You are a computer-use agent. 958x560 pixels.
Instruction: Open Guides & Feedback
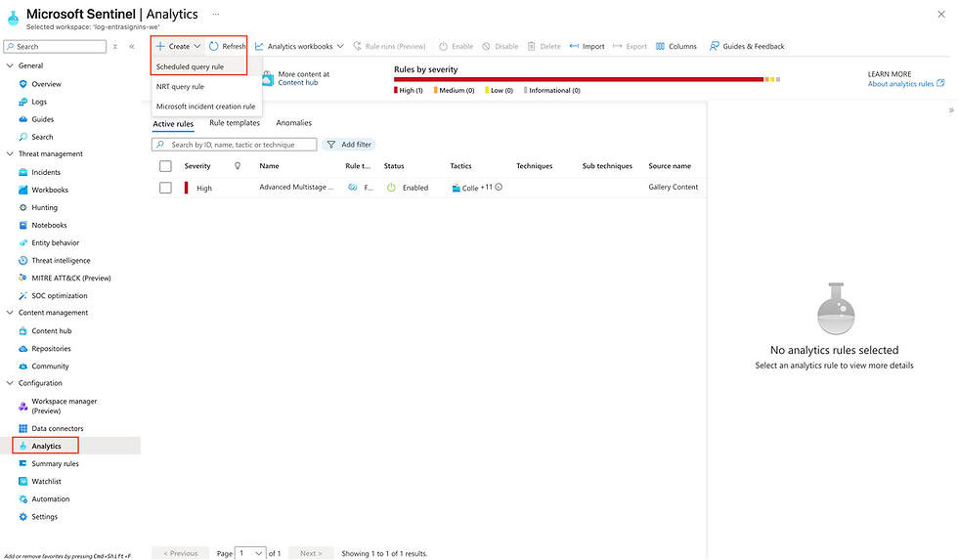[x=747, y=46]
